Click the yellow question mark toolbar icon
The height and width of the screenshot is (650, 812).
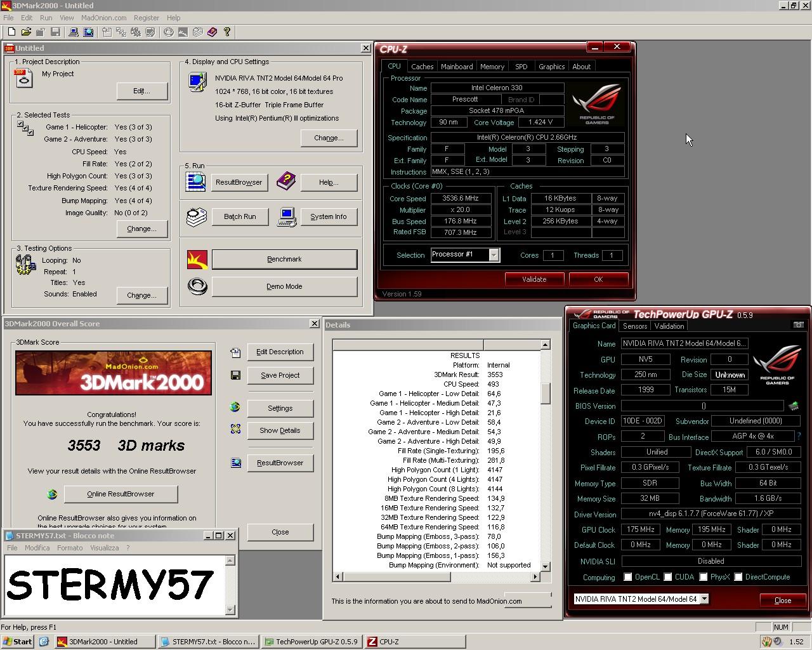(227, 32)
